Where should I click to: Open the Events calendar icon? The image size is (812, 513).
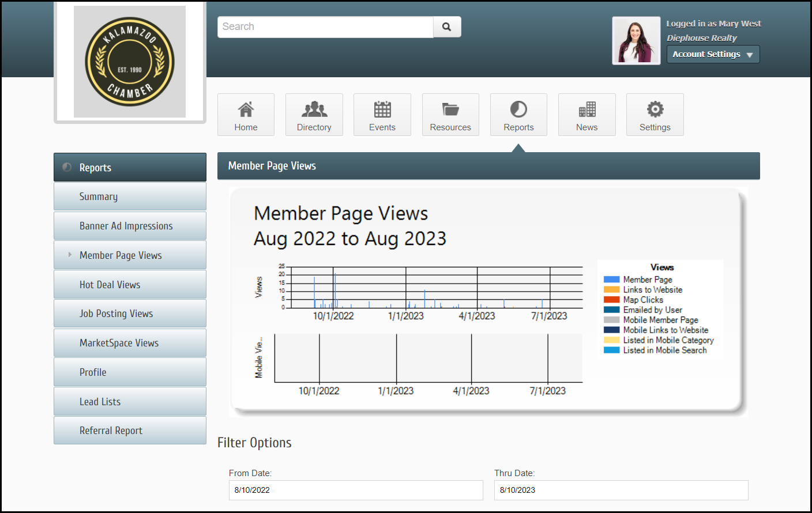tap(382, 110)
